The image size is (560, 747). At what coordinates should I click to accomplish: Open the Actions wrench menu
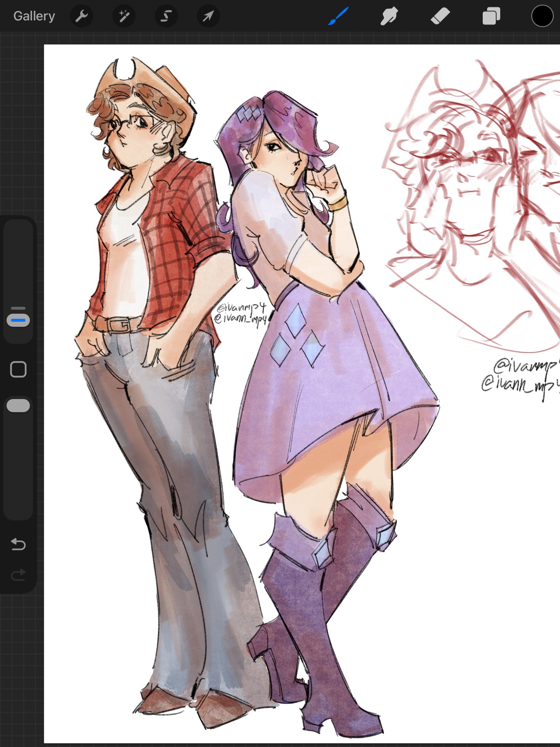(x=82, y=16)
